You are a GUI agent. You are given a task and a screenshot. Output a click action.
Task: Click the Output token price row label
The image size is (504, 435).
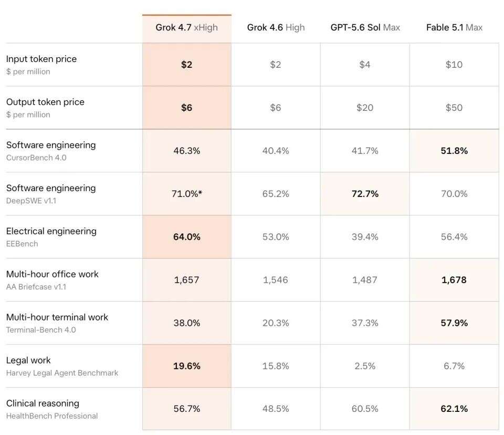coord(45,102)
